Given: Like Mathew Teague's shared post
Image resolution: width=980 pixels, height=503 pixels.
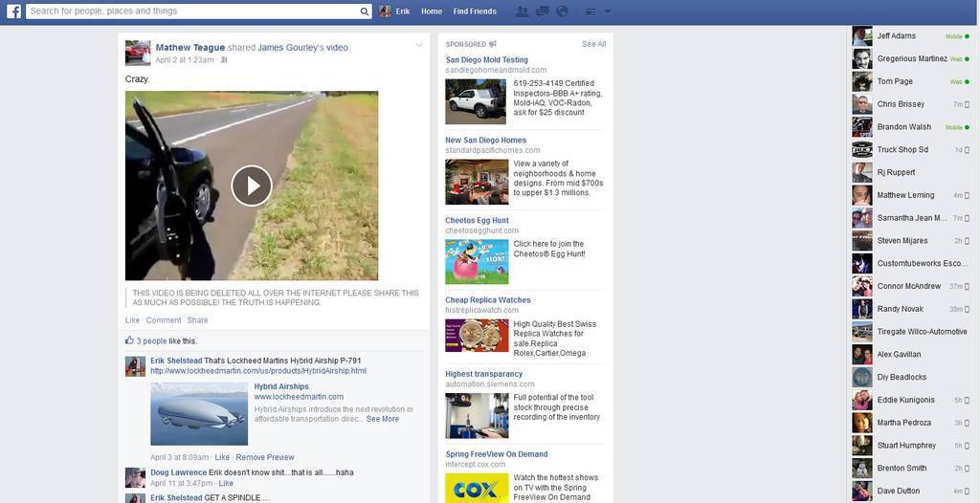Looking at the screenshot, I should click(132, 320).
